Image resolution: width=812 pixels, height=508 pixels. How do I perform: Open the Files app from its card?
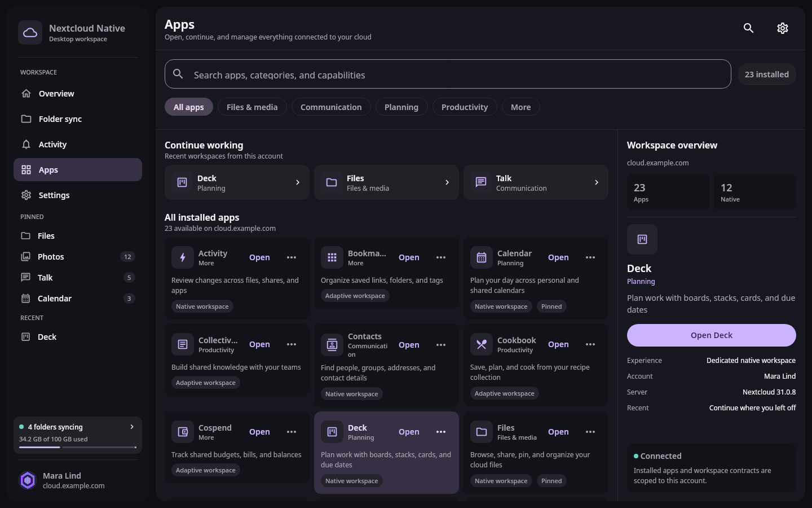tap(558, 432)
